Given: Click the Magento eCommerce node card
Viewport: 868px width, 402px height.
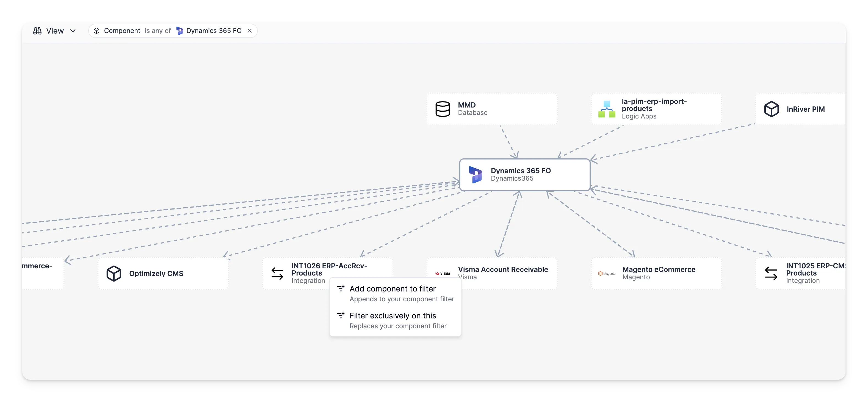Looking at the screenshot, I should pyautogui.click(x=656, y=273).
